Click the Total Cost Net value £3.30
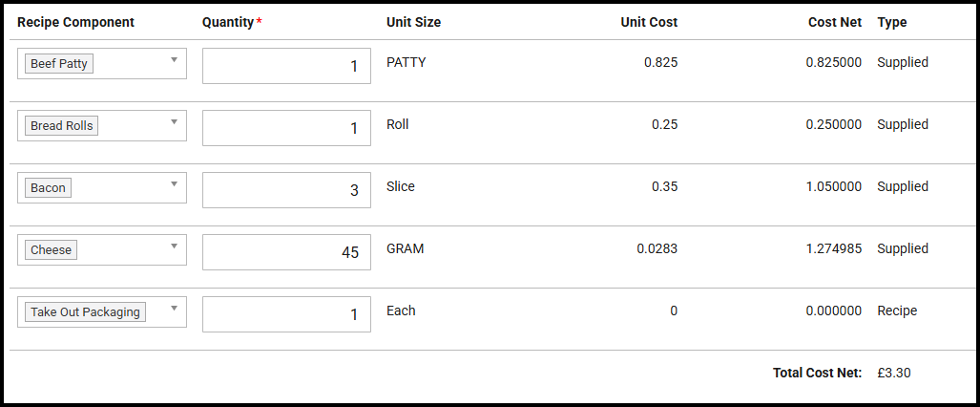 (x=894, y=373)
